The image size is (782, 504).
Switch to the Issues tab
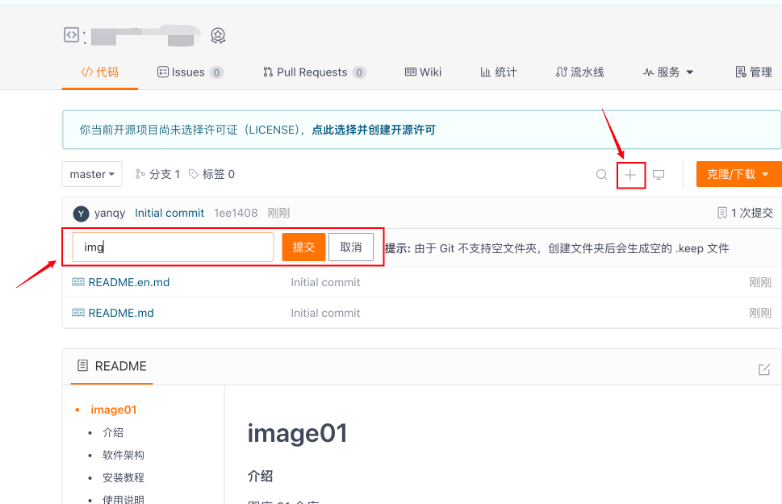click(190, 72)
